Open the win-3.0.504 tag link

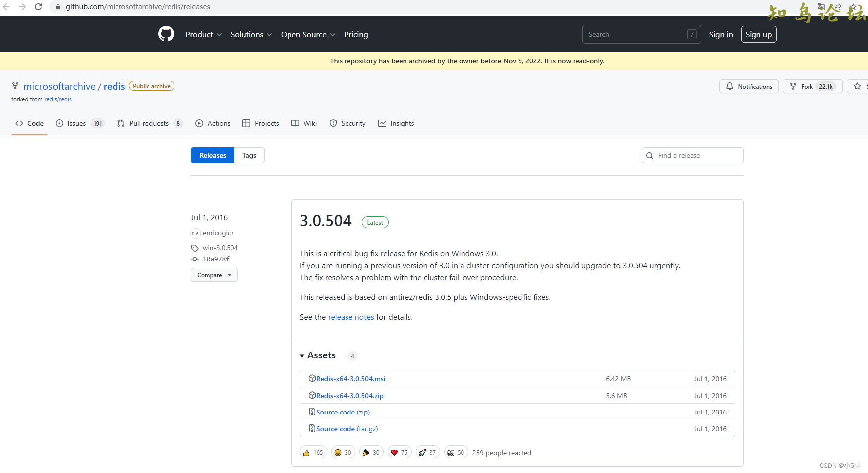(220, 248)
